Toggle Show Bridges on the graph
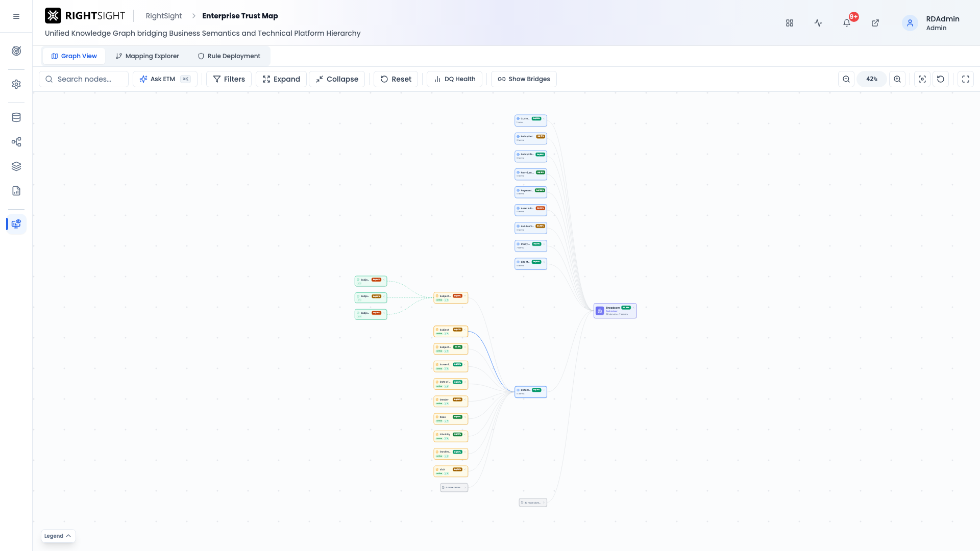Viewport: 980px width, 551px height. [524, 79]
